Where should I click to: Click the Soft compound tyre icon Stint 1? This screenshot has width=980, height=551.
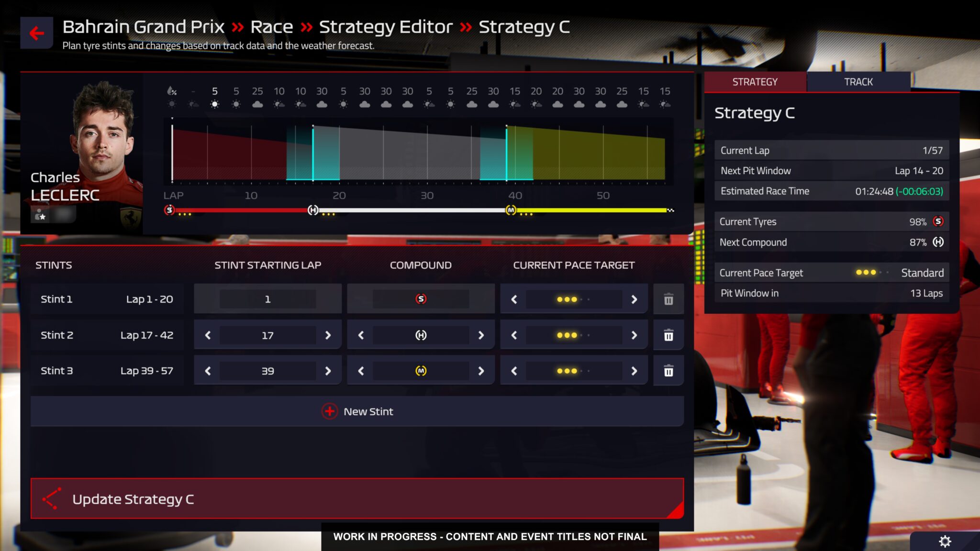(x=421, y=299)
